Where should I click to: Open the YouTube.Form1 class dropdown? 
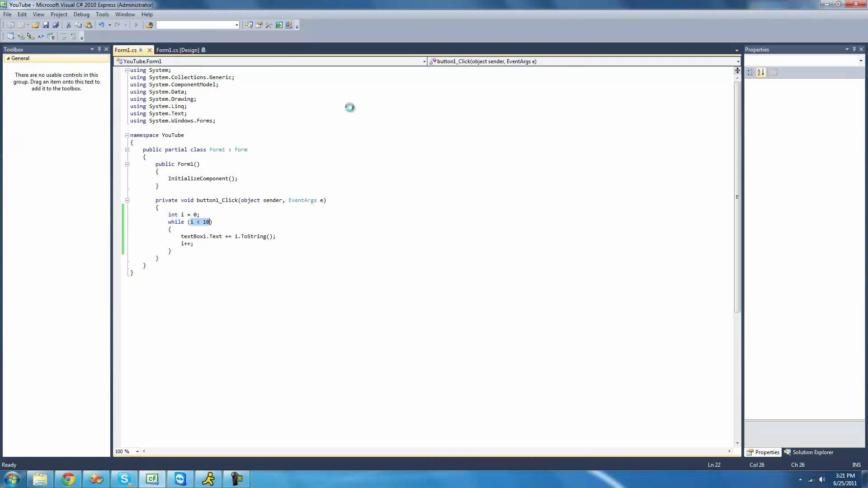pyautogui.click(x=424, y=61)
